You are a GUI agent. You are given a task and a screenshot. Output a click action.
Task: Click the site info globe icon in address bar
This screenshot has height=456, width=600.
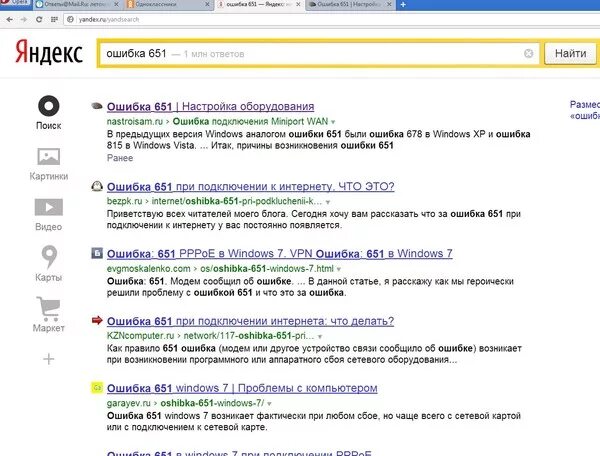click(70, 19)
